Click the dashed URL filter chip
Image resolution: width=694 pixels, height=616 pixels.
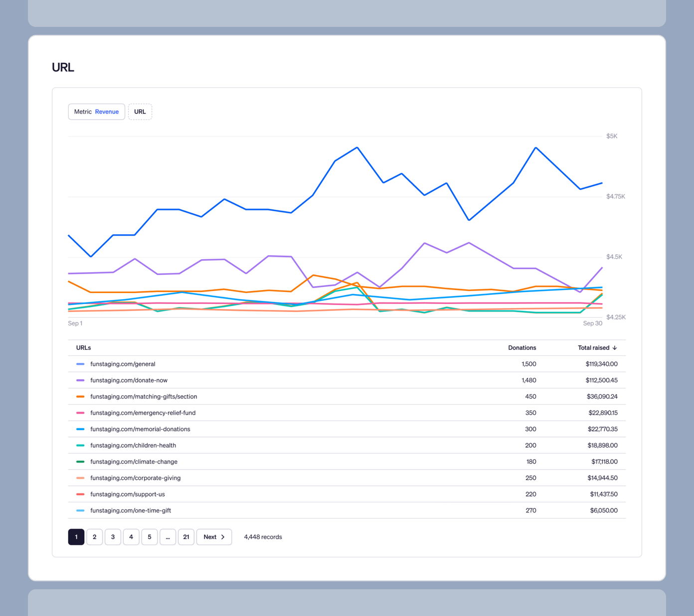[140, 112]
